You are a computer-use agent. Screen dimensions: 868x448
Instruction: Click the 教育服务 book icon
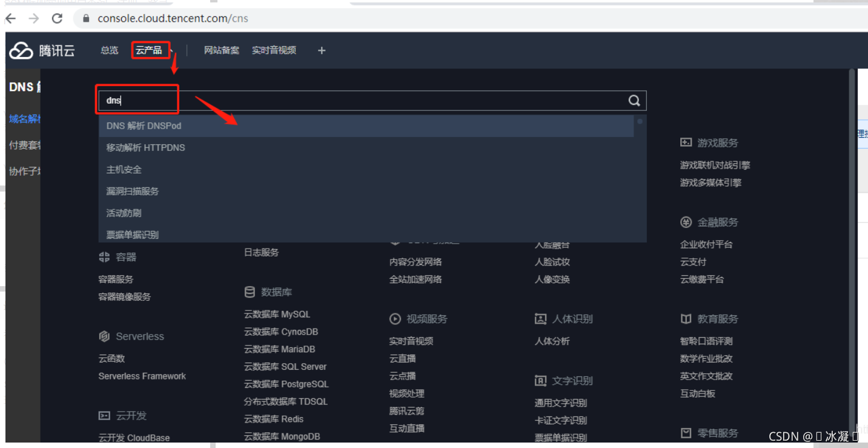point(686,319)
